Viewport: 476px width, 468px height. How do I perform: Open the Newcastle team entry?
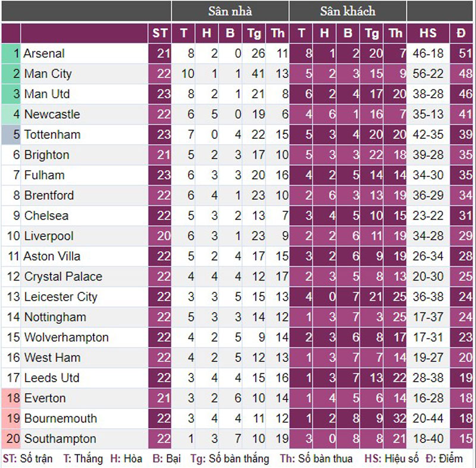[52, 114]
